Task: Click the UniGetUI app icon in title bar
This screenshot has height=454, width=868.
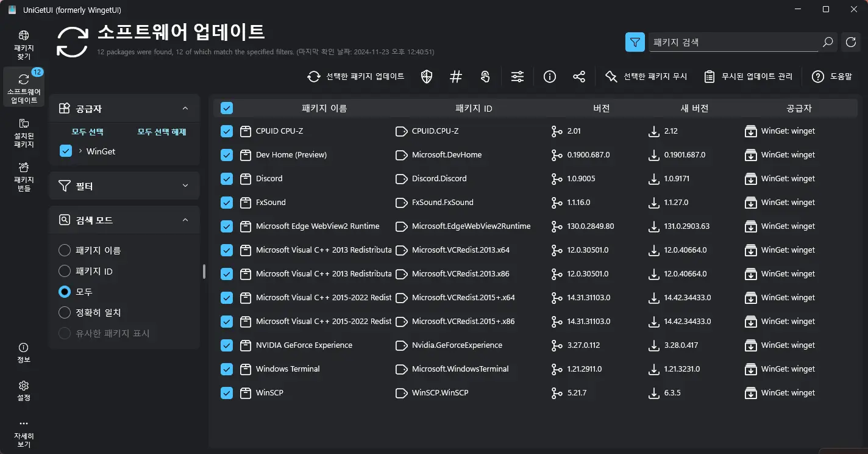Action: [12, 9]
